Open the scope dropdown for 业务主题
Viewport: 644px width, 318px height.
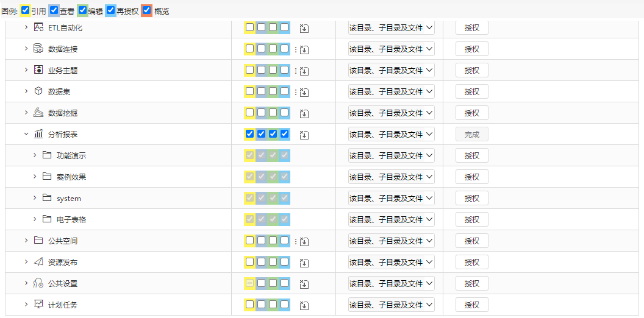tap(392, 70)
